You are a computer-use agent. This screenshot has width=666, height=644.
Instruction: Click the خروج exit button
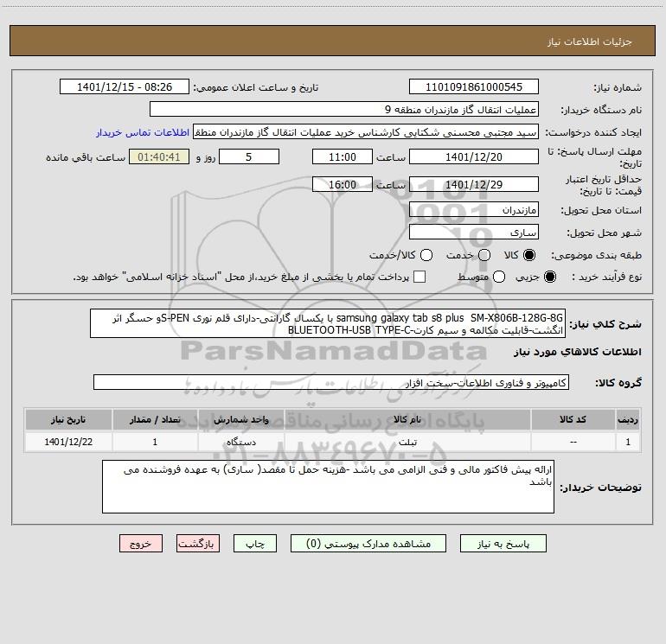141,544
